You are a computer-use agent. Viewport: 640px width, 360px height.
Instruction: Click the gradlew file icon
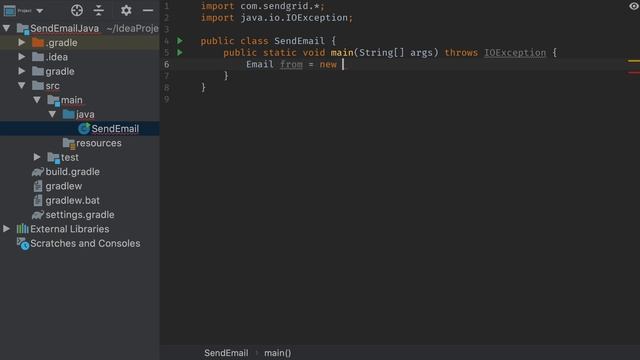pos(38,186)
